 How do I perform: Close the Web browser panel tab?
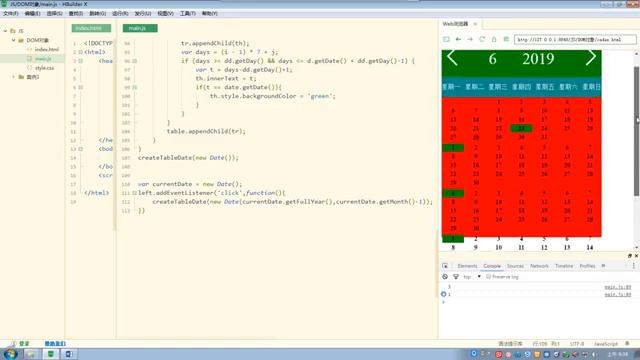(475, 24)
